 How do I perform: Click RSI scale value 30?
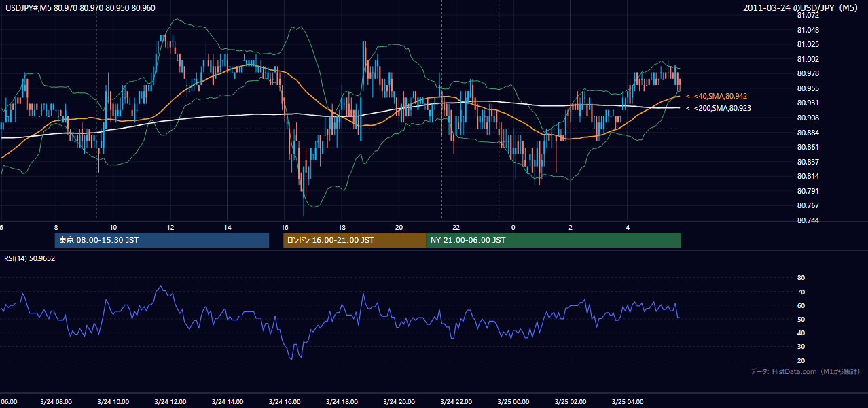click(801, 347)
